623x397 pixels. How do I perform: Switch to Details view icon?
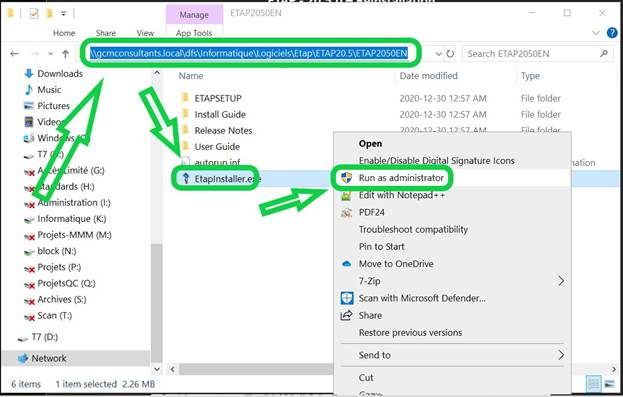(x=594, y=384)
